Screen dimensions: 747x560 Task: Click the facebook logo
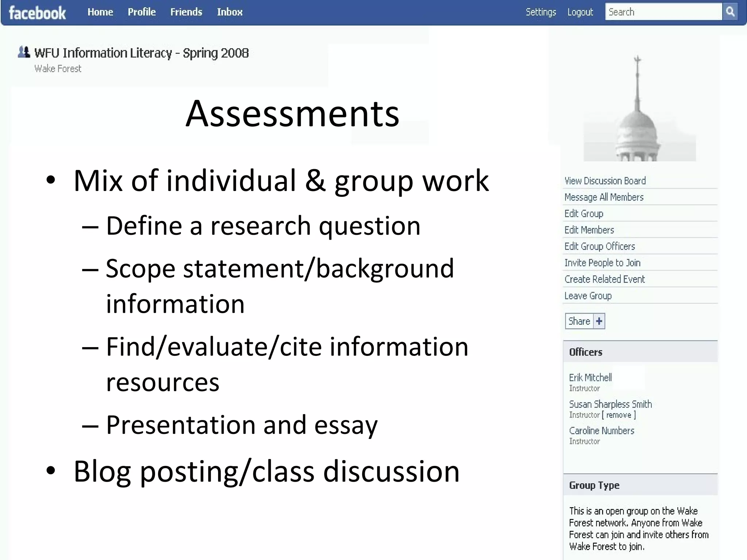(x=37, y=13)
